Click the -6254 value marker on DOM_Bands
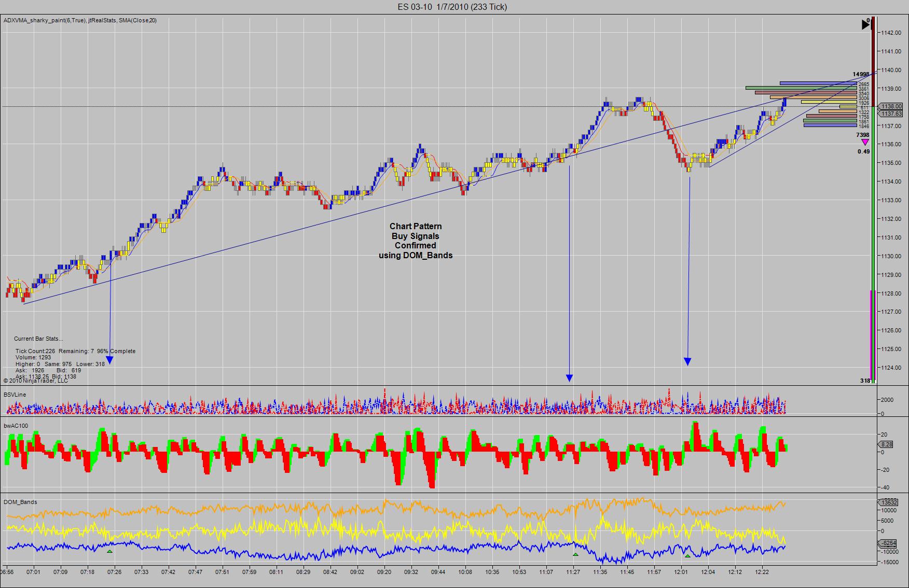Screen dimensions: 909x588 pos(889,543)
